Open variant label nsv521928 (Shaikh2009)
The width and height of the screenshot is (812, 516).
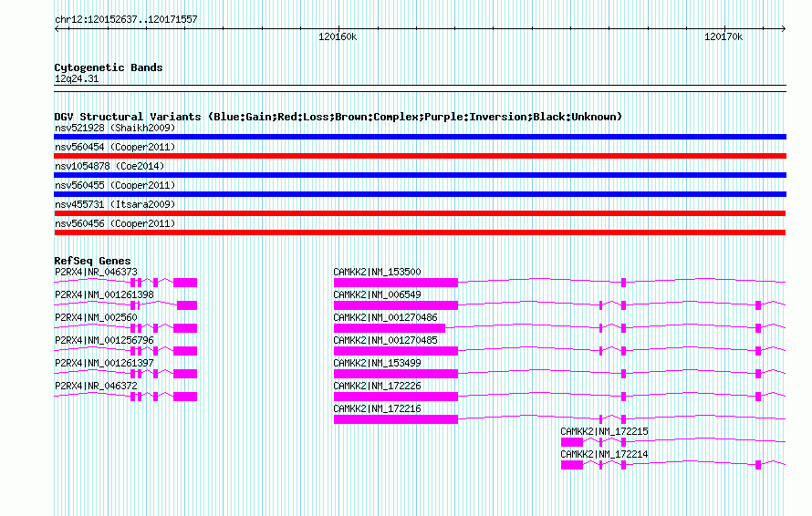(x=115, y=128)
